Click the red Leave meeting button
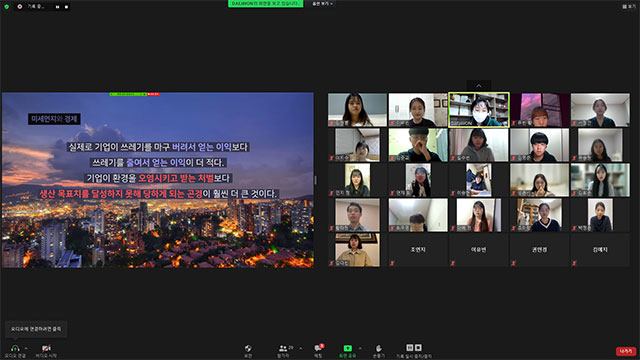 pos(626,351)
